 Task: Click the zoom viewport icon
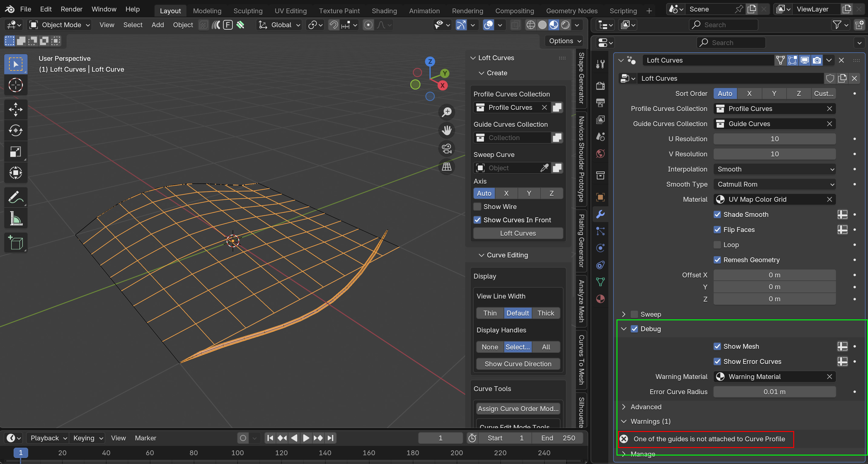point(447,112)
